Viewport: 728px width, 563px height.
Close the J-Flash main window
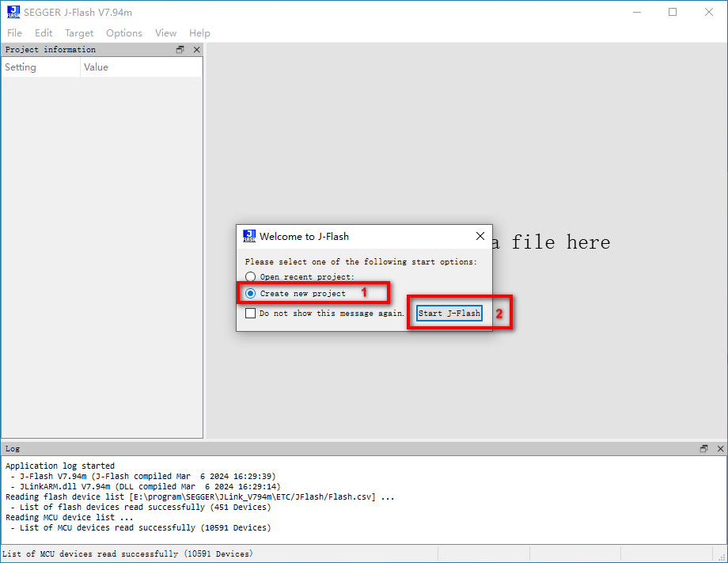(708, 12)
